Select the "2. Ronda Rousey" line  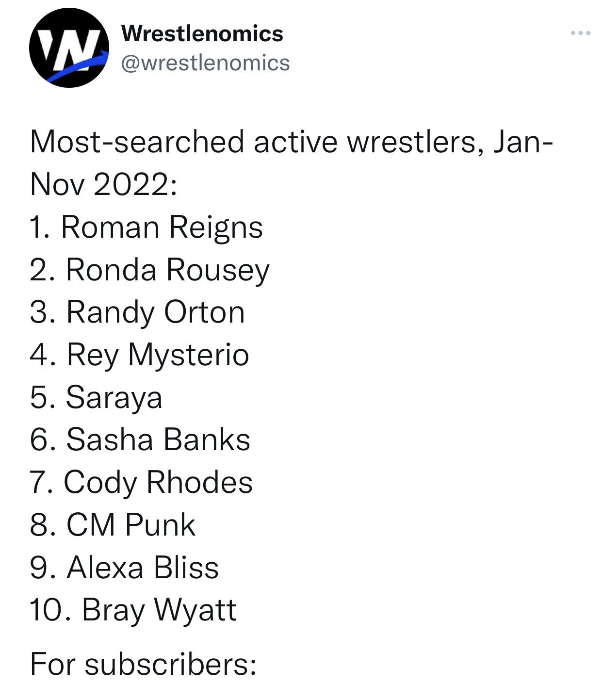149,270
